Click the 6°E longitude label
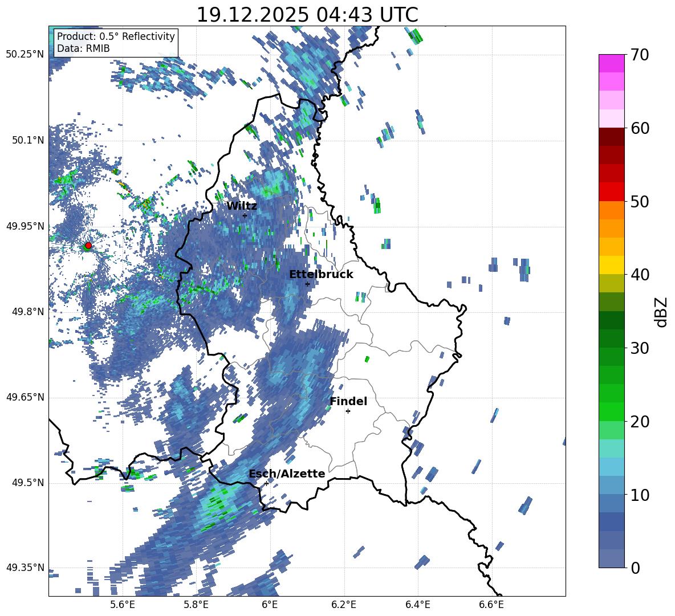Image resolution: width=675 pixels, height=616 pixels. point(270,605)
